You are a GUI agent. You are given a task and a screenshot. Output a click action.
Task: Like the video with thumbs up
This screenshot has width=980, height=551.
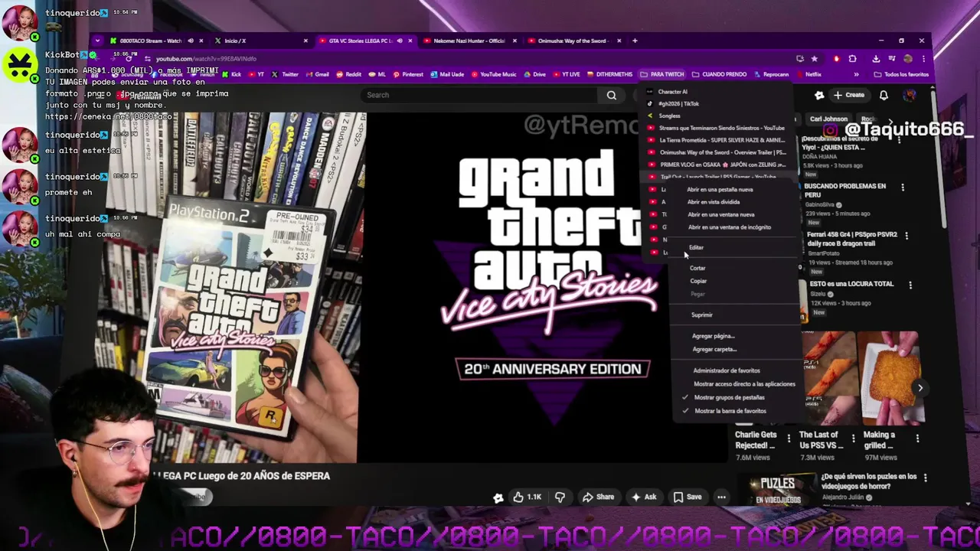click(527, 497)
